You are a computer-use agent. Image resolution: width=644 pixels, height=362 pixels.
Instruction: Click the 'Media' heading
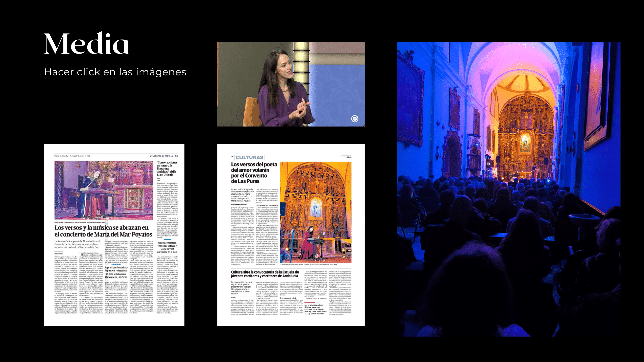(87, 44)
